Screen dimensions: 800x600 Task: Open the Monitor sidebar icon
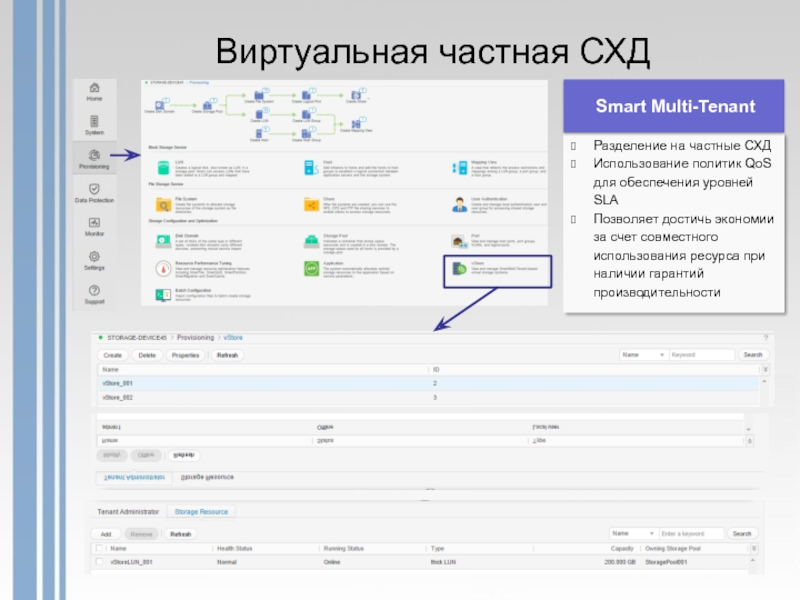pyautogui.click(x=94, y=222)
